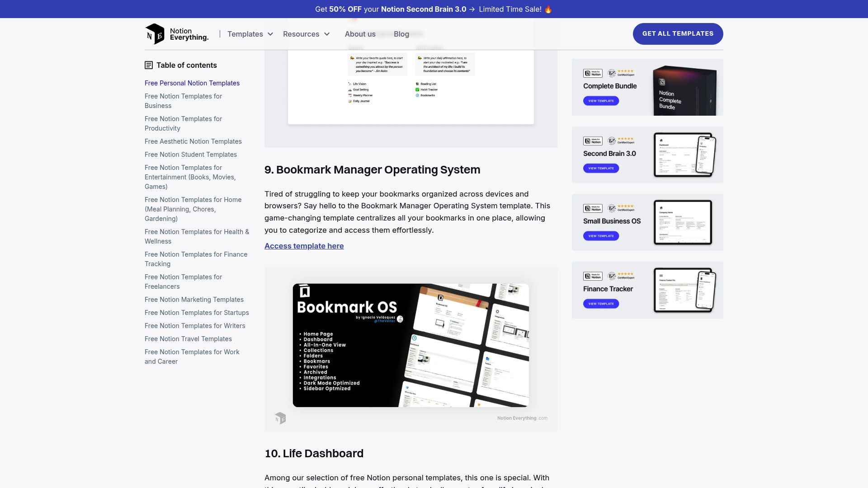Image resolution: width=868 pixels, height=488 pixels.
Task: Click the Finance Tracker card title
Action: tap(608, 289)
